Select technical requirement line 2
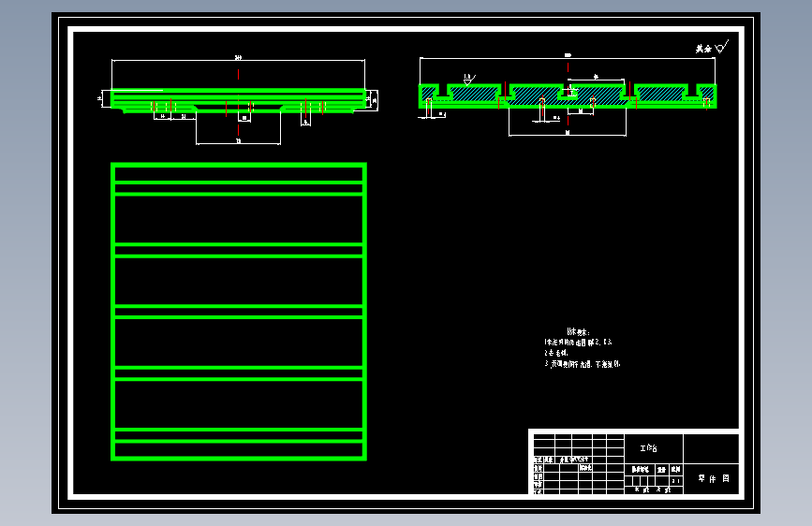This screenshot has width=812, height=526. (x=555, y=353)
